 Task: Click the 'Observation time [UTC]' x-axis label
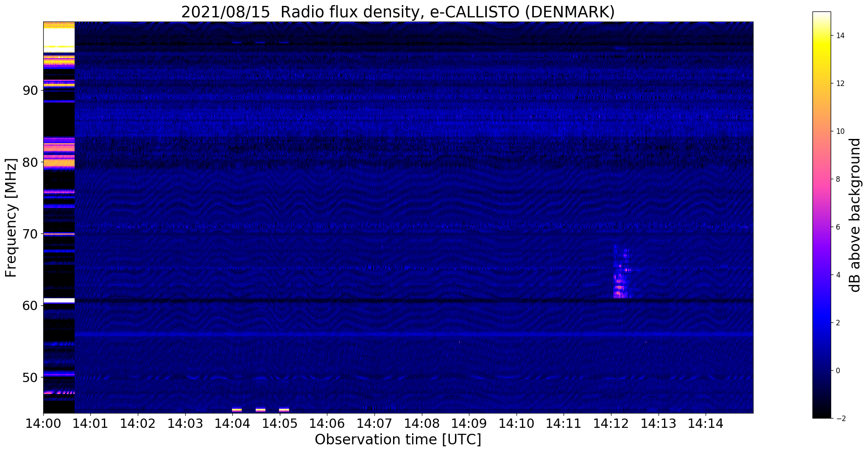point(398,439)
